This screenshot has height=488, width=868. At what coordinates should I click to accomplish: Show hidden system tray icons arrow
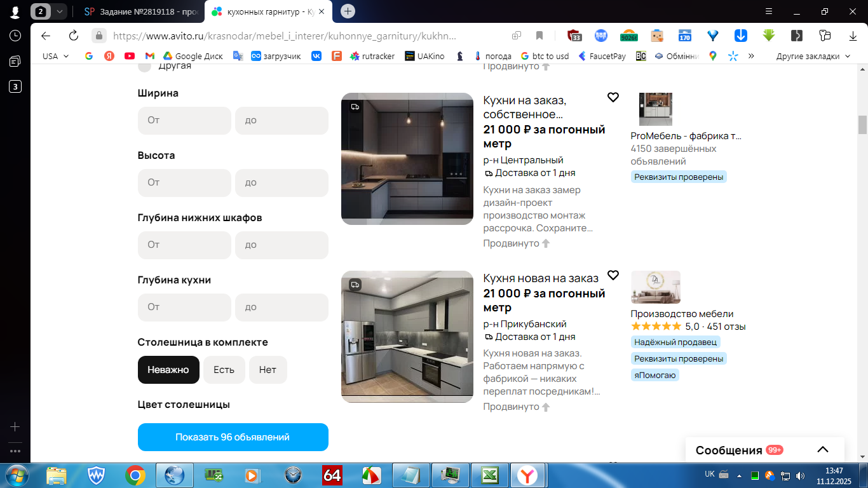[738, 475]
